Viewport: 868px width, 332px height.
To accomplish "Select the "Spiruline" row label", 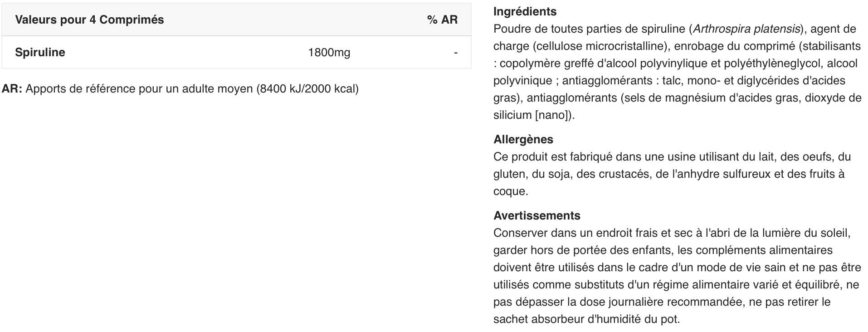I will point(40,53).
